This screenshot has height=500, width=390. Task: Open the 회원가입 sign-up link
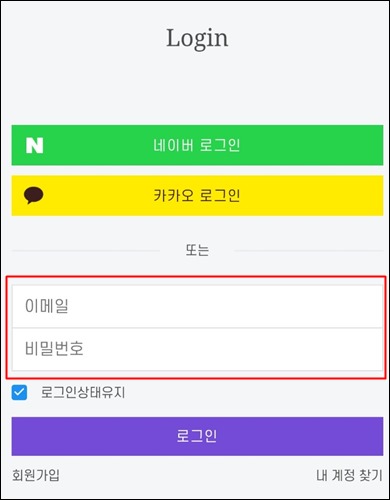36,475
